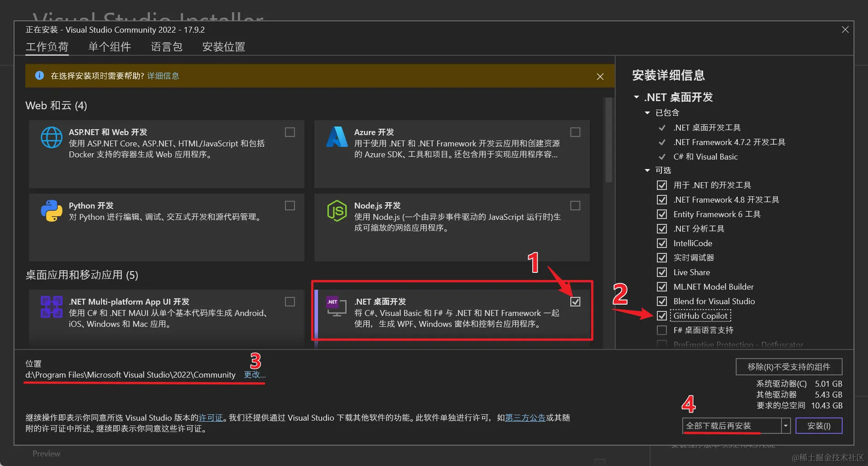Click the Node.js hexagon logo icon
868x466 pixels.
337,211
